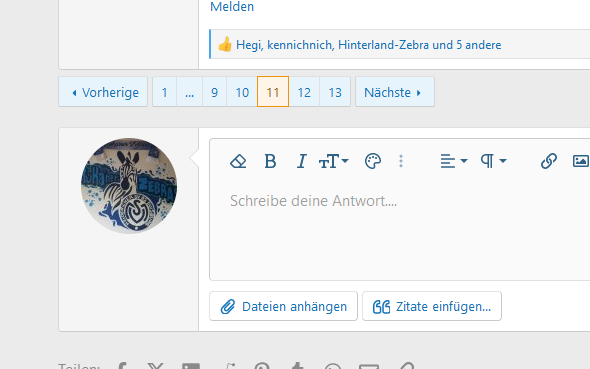Click the eraser remove-formatting icon
The height and width of the screenshot is (369, 590).
click(238, 161)
